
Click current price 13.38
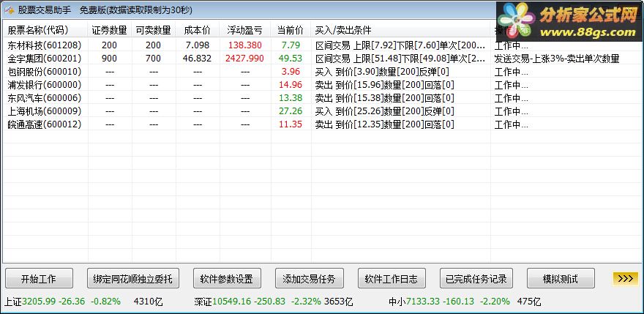tap(291, 98)
